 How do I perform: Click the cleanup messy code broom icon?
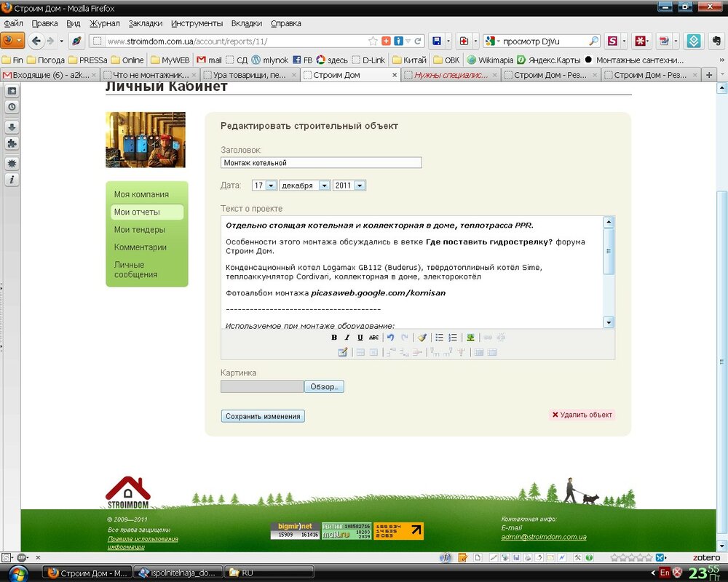pos(422,338)
